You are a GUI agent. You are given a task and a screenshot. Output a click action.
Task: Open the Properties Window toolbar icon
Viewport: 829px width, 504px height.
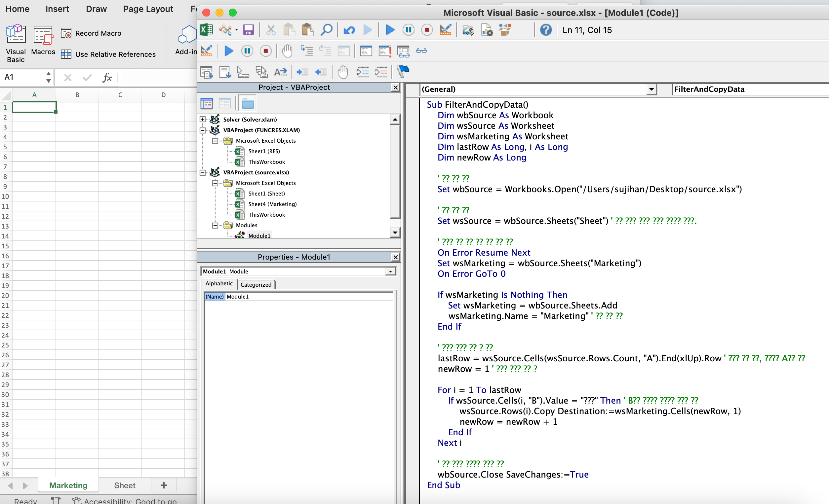[487, 30]
